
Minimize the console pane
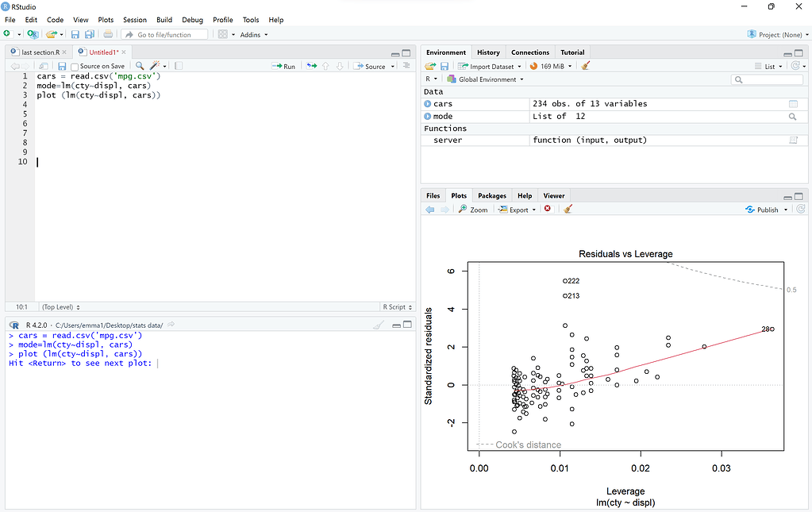(x=396, y=325)
